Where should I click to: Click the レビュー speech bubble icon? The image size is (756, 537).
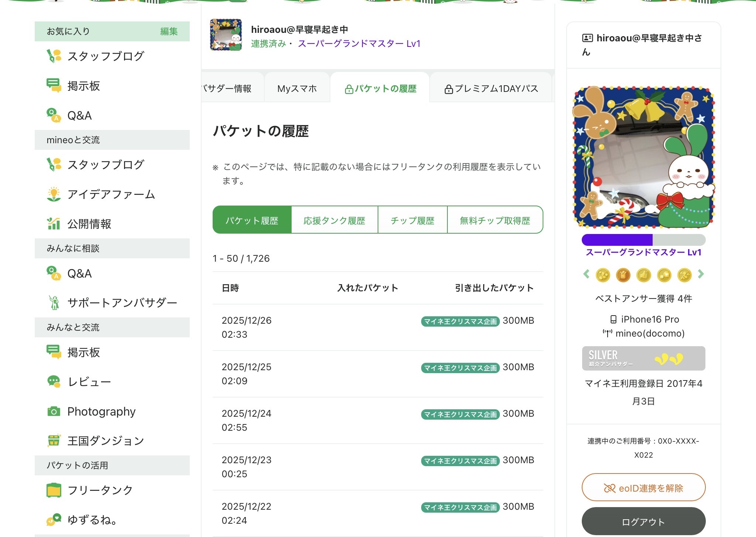click(x=54, y=382)
